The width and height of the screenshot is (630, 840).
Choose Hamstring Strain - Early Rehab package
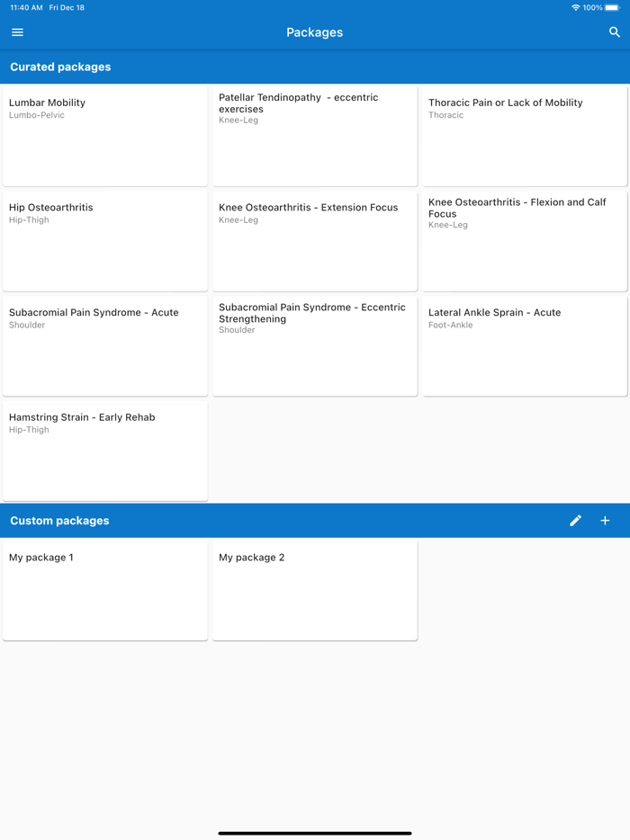tap(105, 451)
